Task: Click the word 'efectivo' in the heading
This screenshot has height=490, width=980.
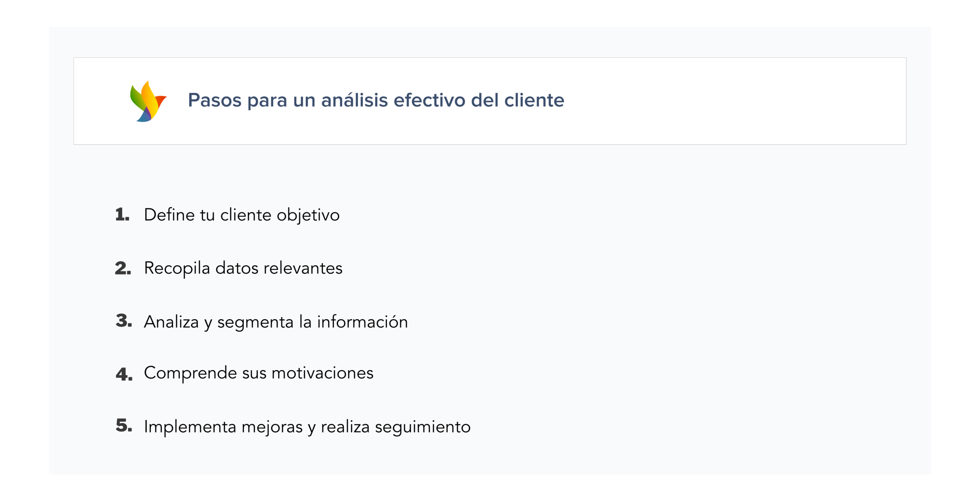Action: point(429,100)
